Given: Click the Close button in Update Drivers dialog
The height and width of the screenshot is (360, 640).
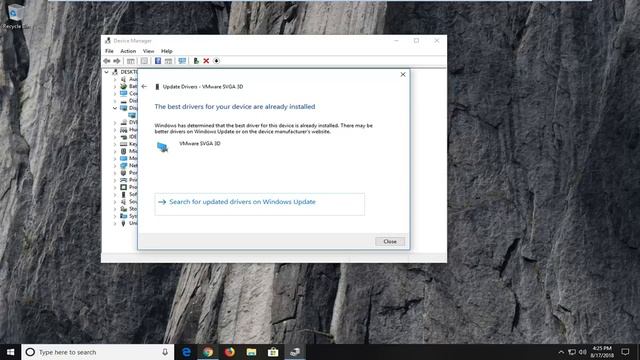Looking at the screenshot, I should (x=390, y=241).
